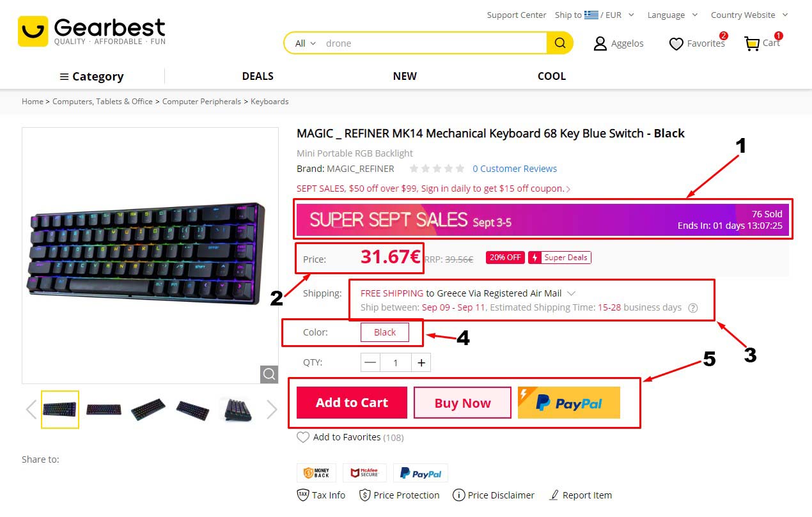Open the 0 Customer Reviews link
This screenshot has width=812, height=517.
click(x=515, y=169)
